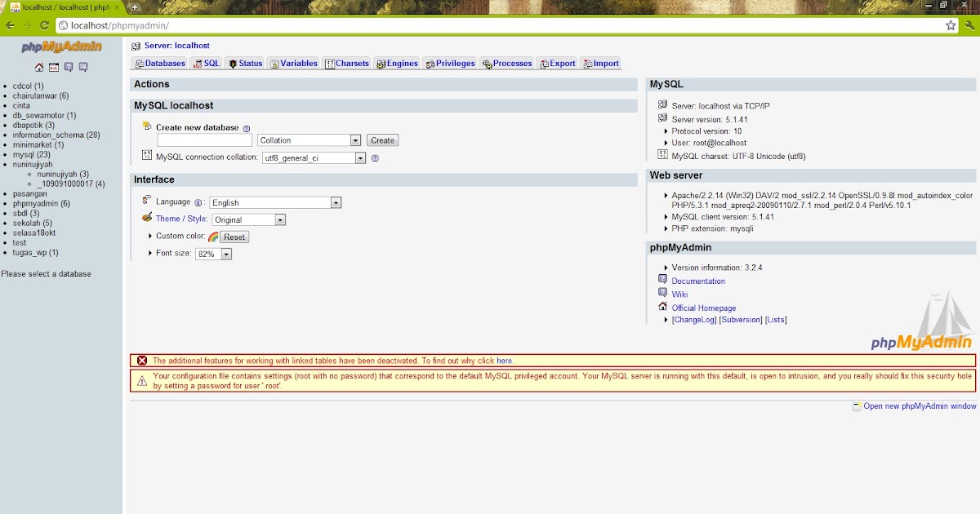980x514 pixels.
Task: Select the db_sewamotor database
Action: point(44,115)
